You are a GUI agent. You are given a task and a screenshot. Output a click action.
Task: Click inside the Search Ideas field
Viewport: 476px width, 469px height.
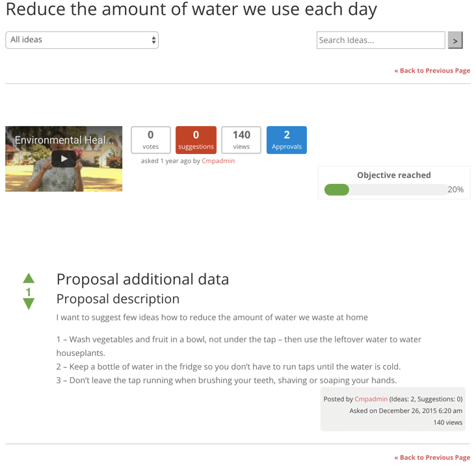(x=380, y=40)
